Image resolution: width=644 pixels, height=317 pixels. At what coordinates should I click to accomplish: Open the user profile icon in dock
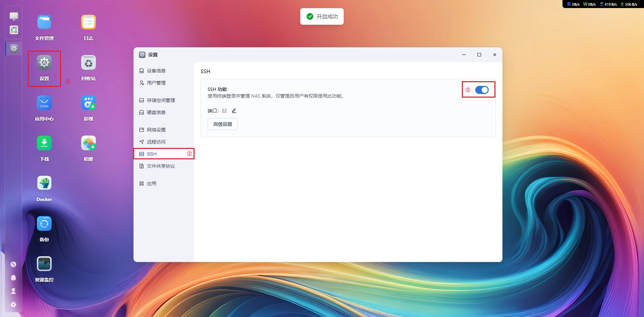[13, 291]
